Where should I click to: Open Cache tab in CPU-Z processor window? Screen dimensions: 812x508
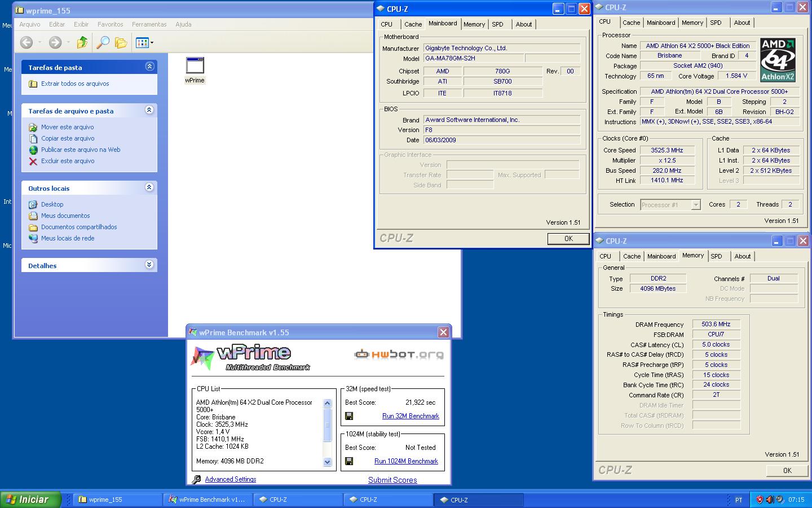632,23
